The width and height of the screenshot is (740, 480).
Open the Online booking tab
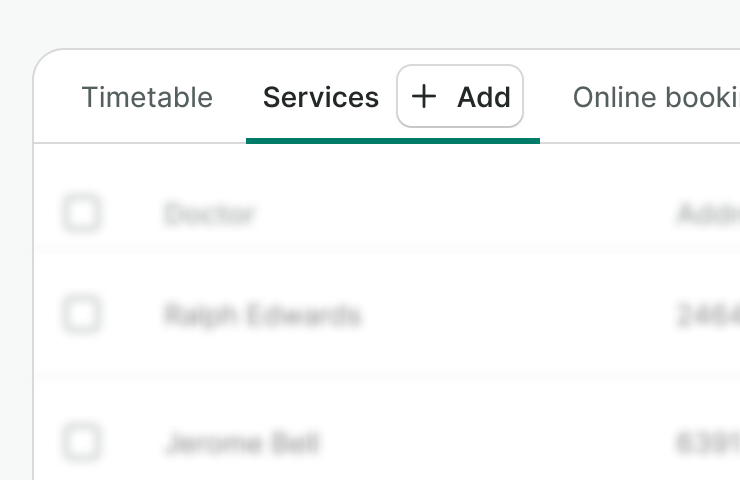pos(655,97)
